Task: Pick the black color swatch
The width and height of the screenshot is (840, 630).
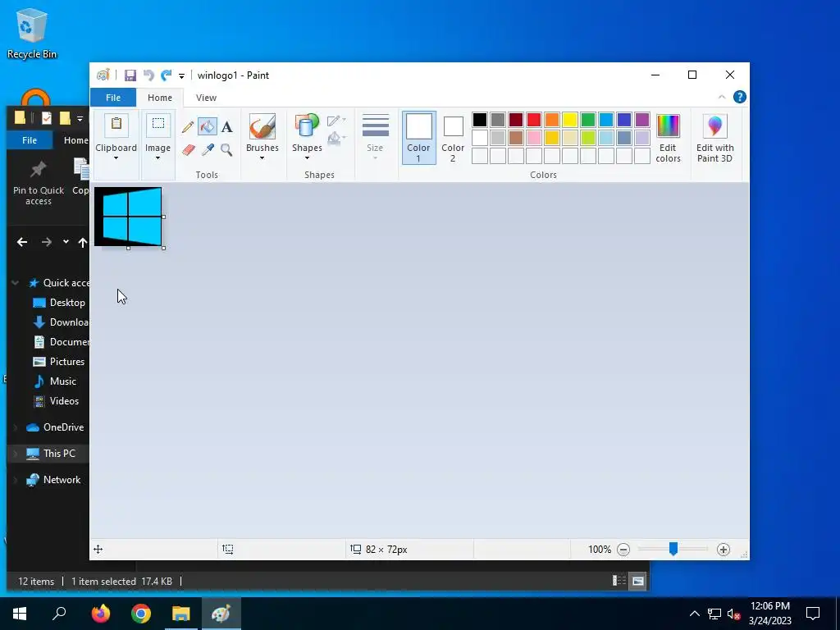Action: coord(479,120)
